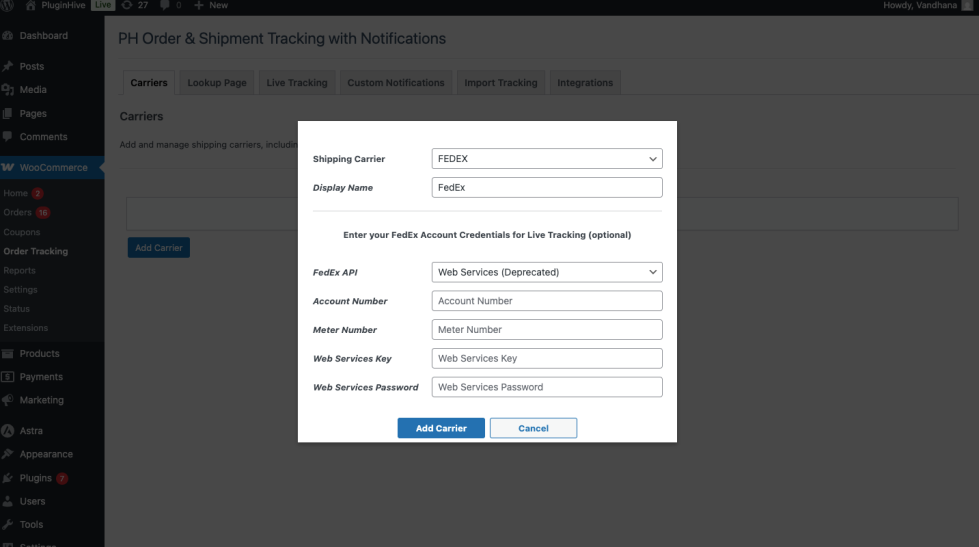Image resolution: width=979 pixels, height=547 pixels.
Task: Click the Dashboard icon in sidebar
Action: [8, 36]
